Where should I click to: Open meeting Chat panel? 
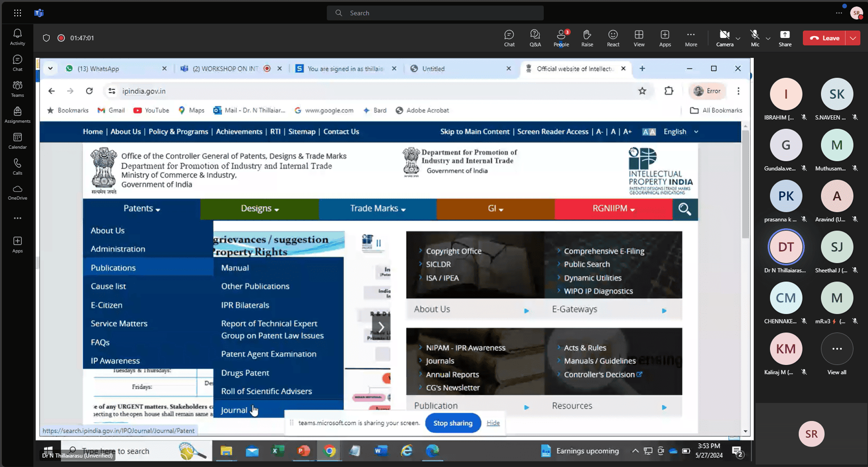pos(509,38)
